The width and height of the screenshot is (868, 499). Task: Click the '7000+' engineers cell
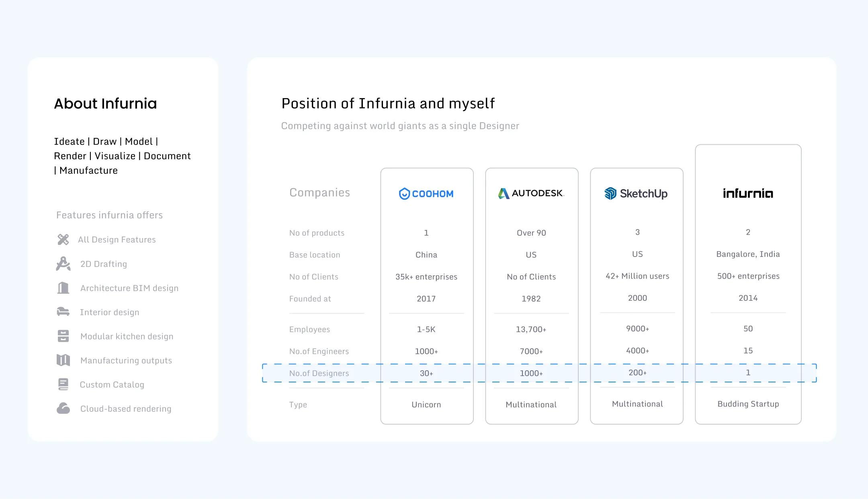[531, 351]
